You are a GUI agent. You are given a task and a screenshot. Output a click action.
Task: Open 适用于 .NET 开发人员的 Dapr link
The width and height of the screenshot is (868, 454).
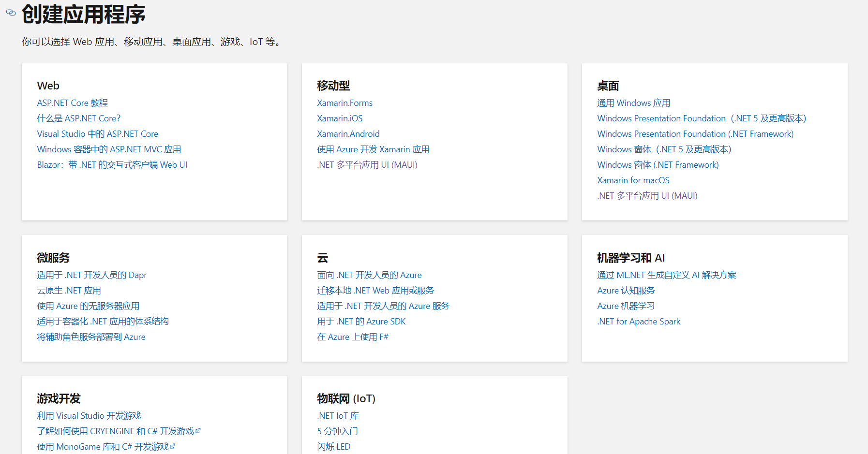pyautogui.click(x=92, y=275)
